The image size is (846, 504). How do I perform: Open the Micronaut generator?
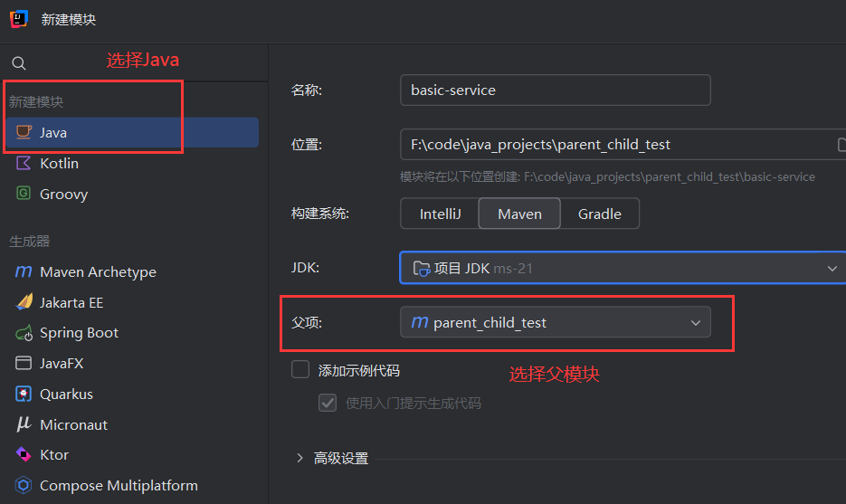pyautogui.click(x=73, y=424)
